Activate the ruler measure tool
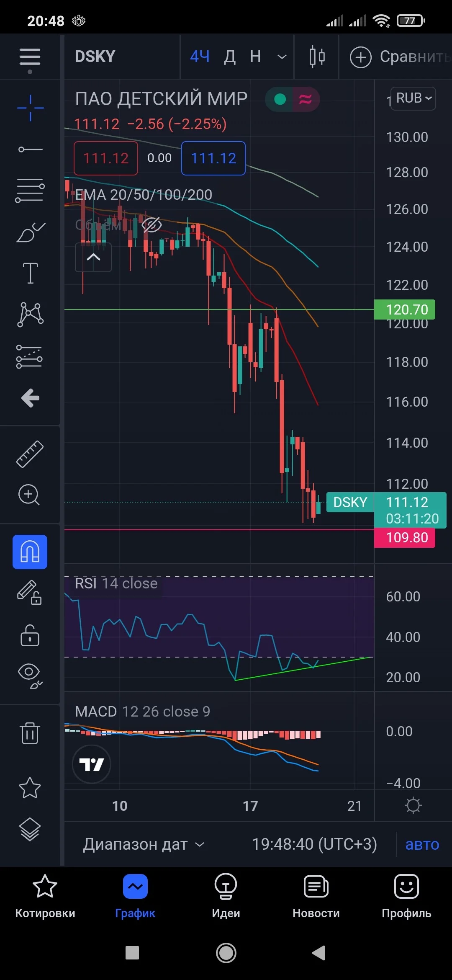 click(x=30, y=454)
